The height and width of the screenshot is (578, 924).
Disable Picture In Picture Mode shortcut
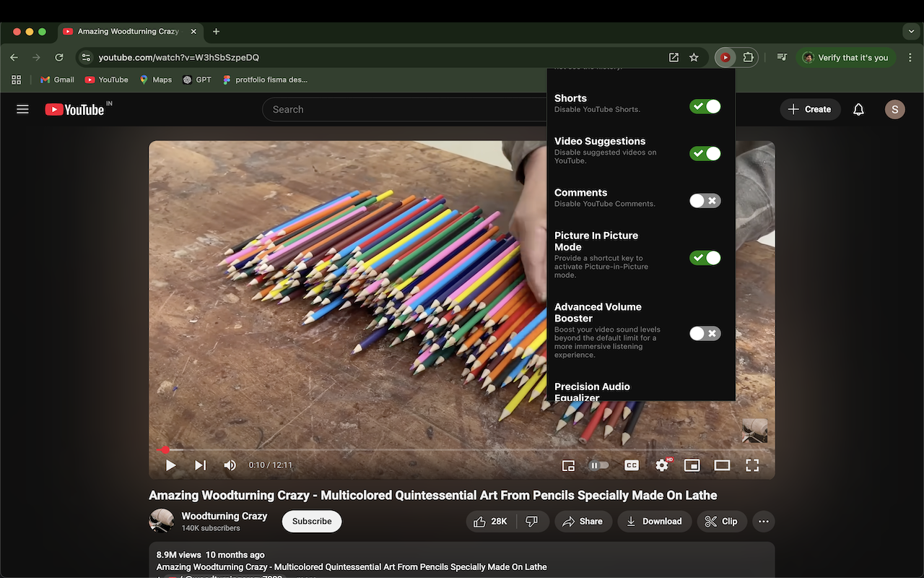[x=705, y=257]
